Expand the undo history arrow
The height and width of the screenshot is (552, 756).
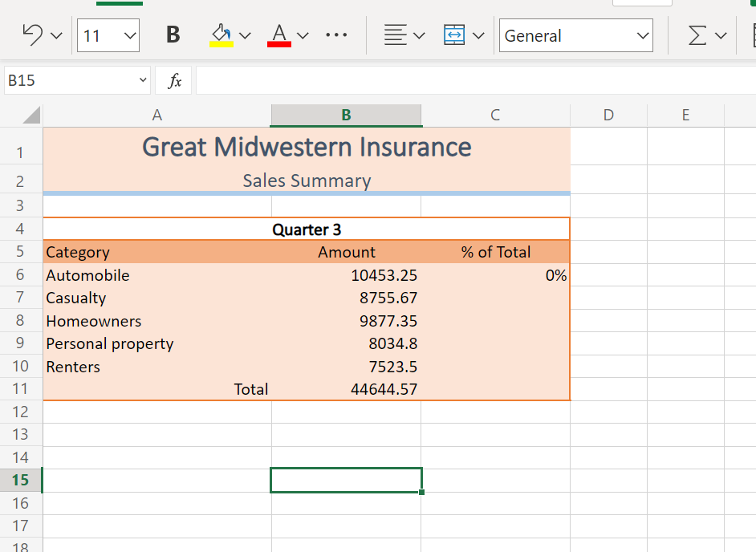(x=55, y=35)
